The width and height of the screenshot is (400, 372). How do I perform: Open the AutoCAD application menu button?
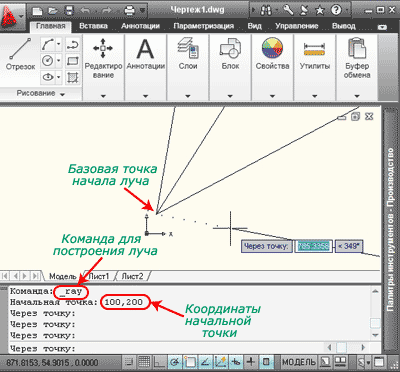click(12, 16)
